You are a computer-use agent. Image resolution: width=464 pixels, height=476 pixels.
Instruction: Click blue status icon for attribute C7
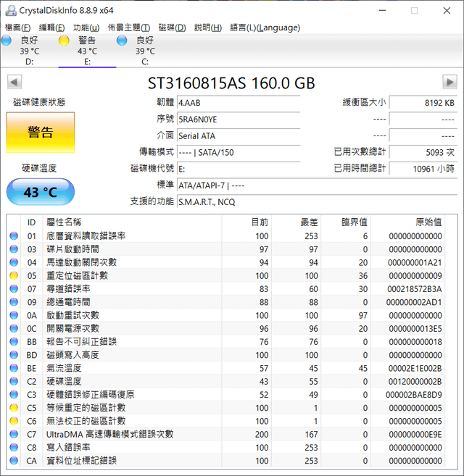click(x=14, y=435)
